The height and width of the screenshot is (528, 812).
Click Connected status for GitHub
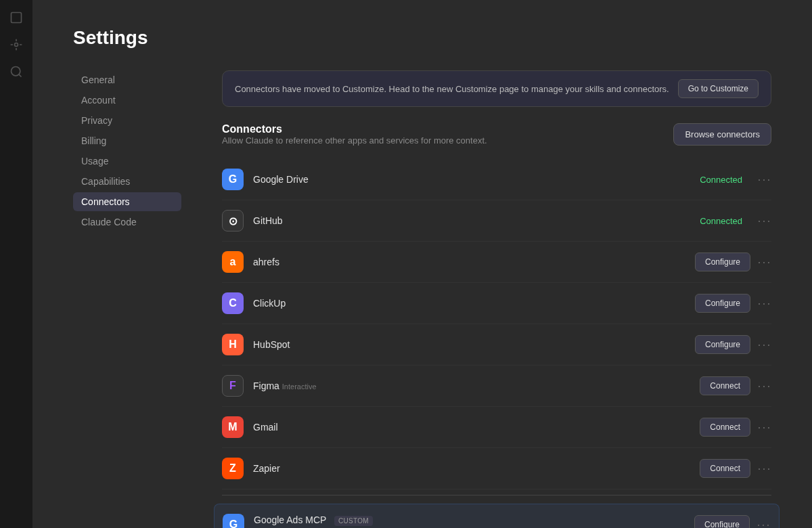(x=721, y=221)
